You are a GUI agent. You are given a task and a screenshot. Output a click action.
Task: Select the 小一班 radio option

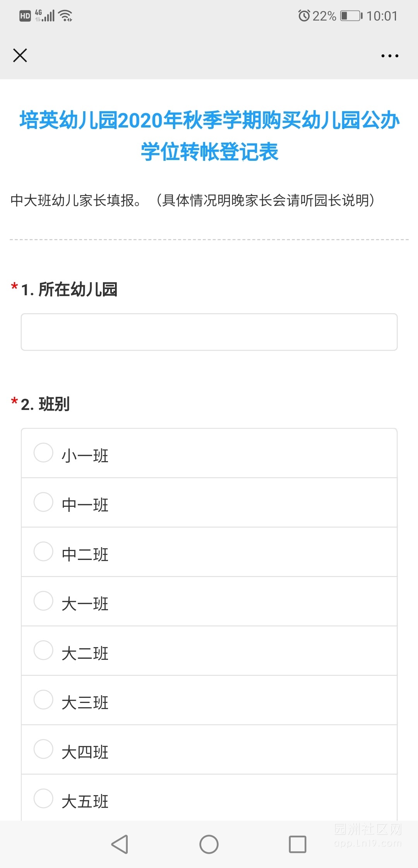(x=43, y=453)
